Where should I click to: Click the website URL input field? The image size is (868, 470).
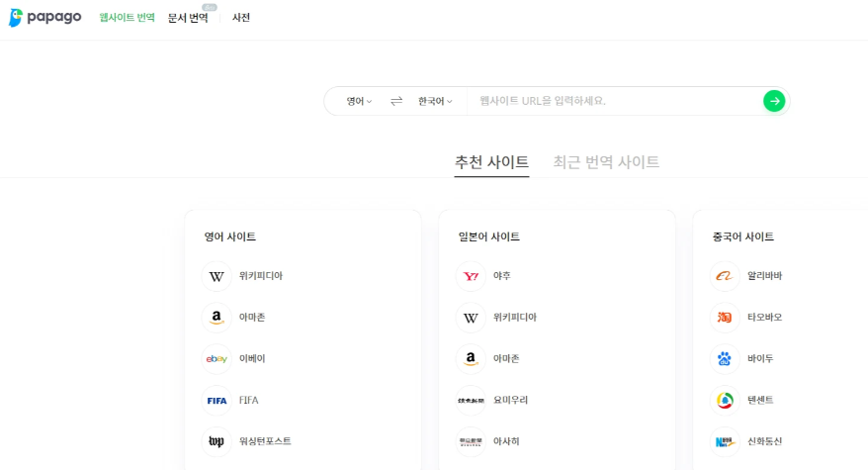(x=615, y=101)
